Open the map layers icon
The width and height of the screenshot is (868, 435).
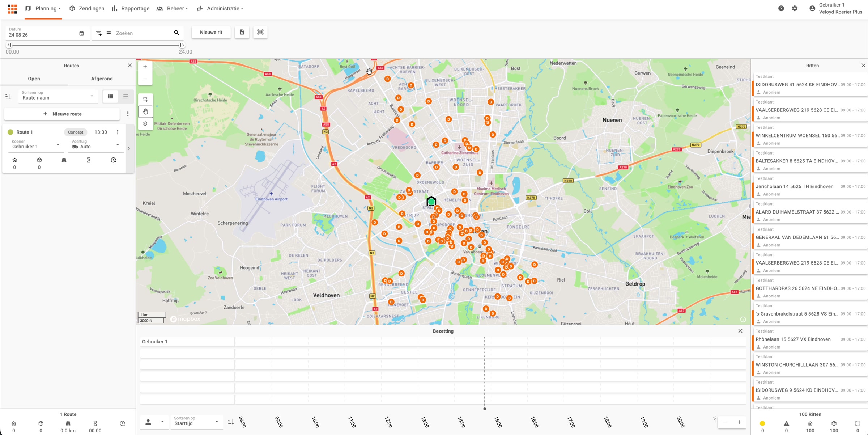[x=145, y=123]
